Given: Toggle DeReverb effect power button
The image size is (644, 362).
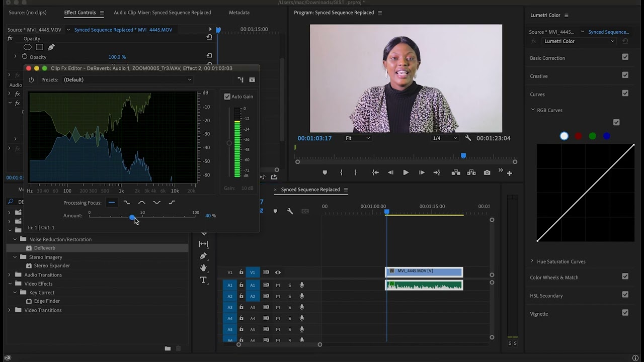Looking at the screenshot, I should click(x=31, y=79).
